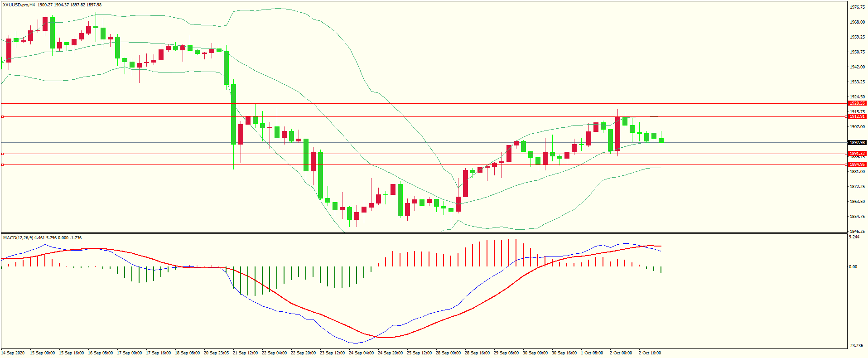Screen dimensions: 868x358
Task: Click the red 1891.32 price tag
Action: point(857,154)
